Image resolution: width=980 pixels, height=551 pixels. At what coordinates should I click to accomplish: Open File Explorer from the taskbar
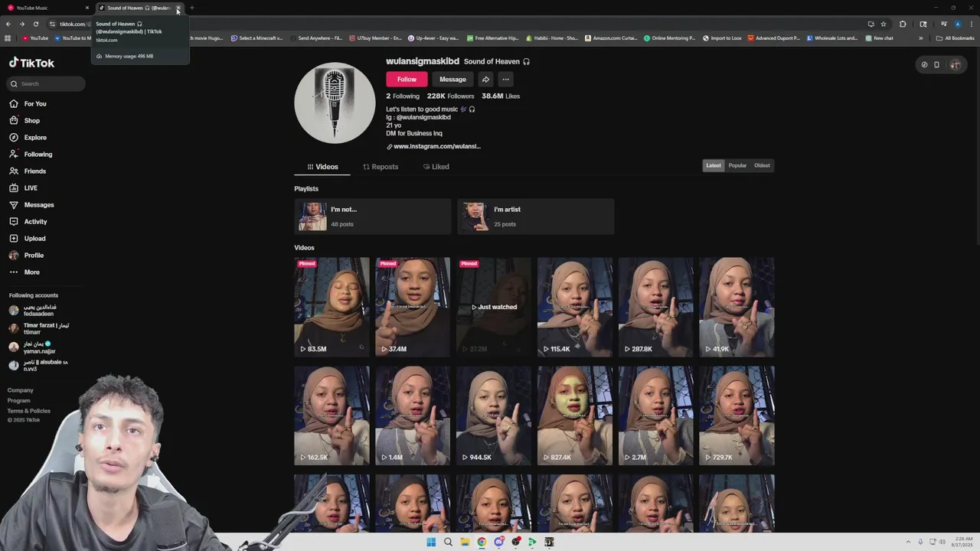[465, 542]
